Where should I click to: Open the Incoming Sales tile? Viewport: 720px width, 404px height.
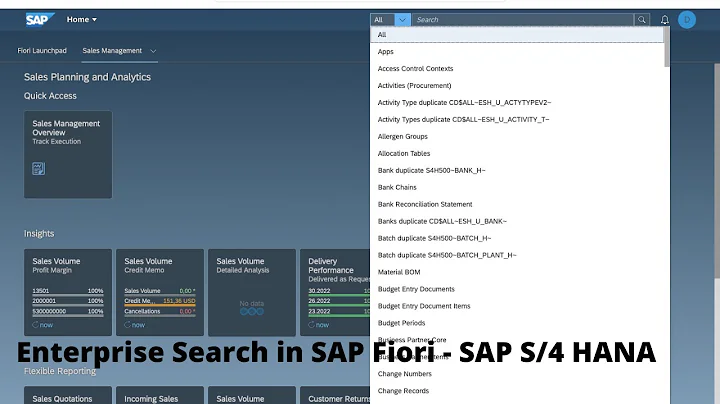tap(160, 395)
